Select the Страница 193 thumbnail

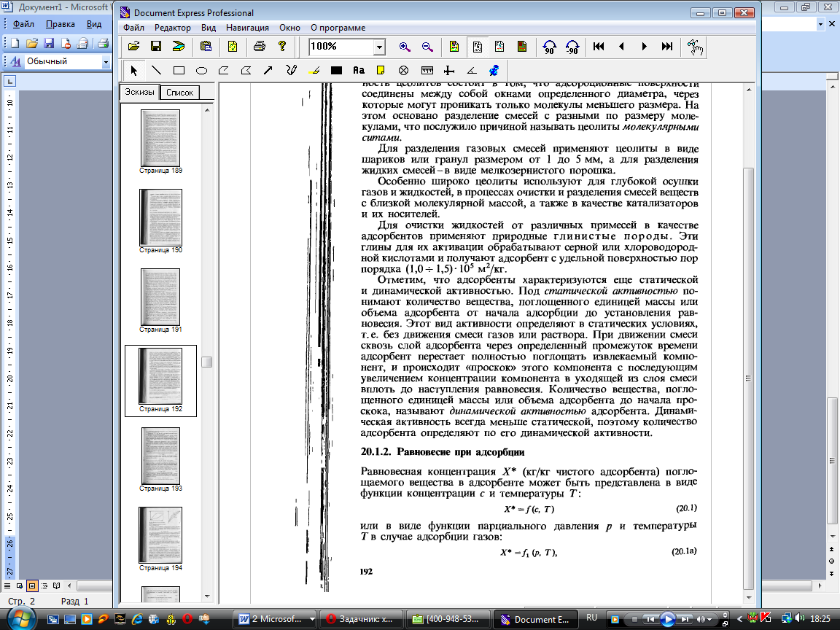coord(160,456)
